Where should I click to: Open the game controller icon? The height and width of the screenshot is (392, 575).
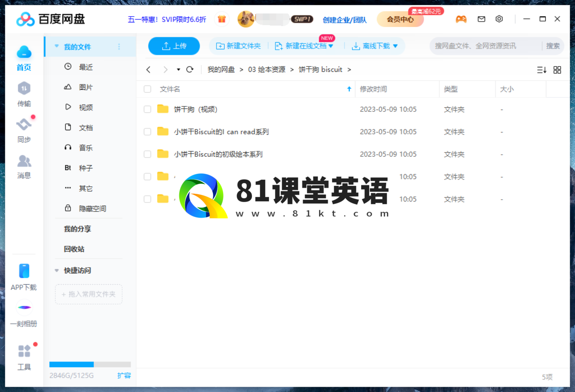click(461, 19)
